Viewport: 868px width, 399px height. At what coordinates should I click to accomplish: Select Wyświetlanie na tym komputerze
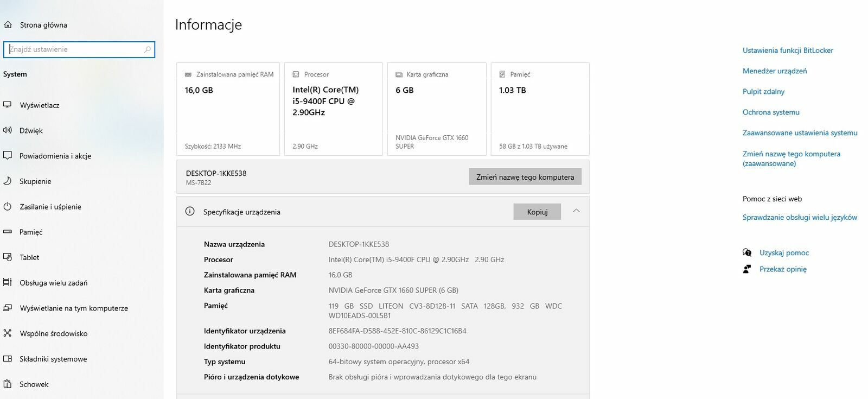point(74,308)
